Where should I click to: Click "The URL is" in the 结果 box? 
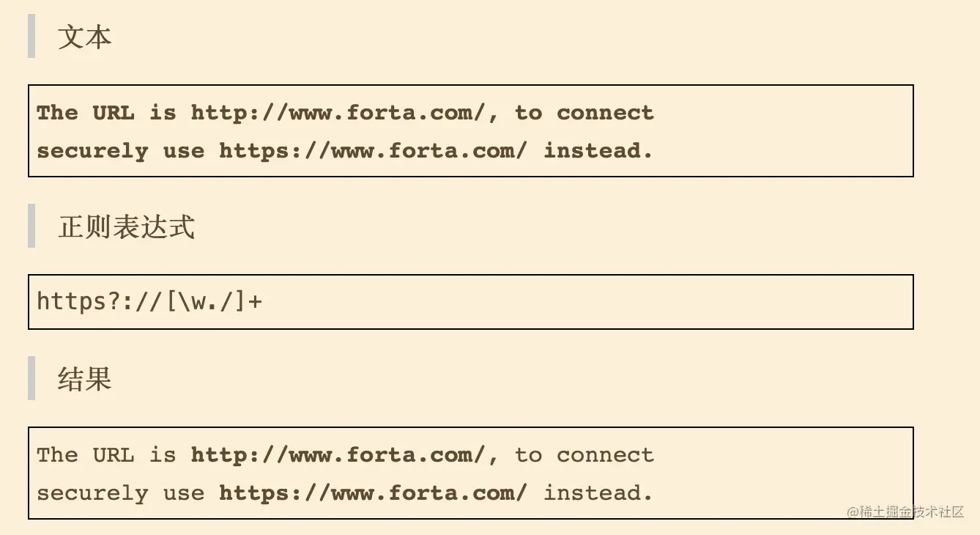(x=106, y=455)
